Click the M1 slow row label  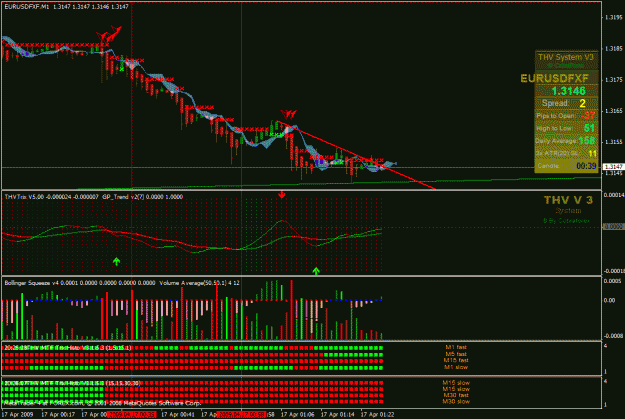point(456,367)
